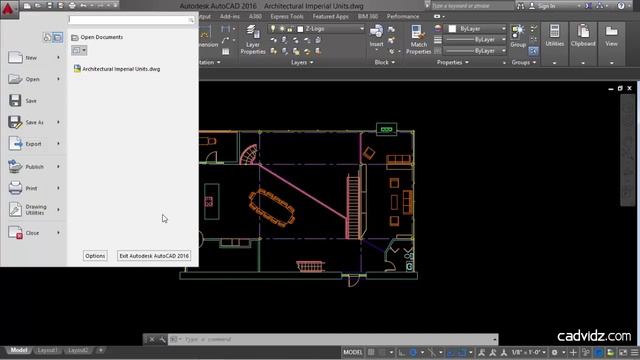Click the white ByLayer color swatch
Image resolution: width=640 pixels, height=360 pixels.
tap(452, 29)
